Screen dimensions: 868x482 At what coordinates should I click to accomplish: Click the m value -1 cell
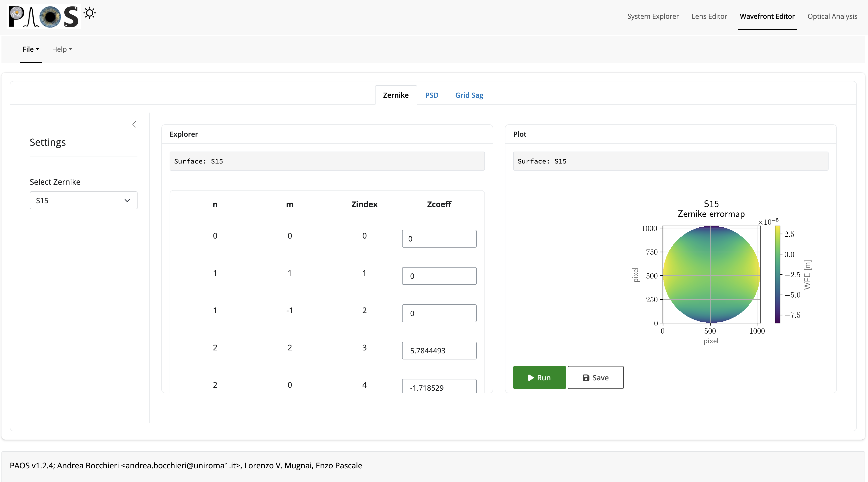pos(289,310)
